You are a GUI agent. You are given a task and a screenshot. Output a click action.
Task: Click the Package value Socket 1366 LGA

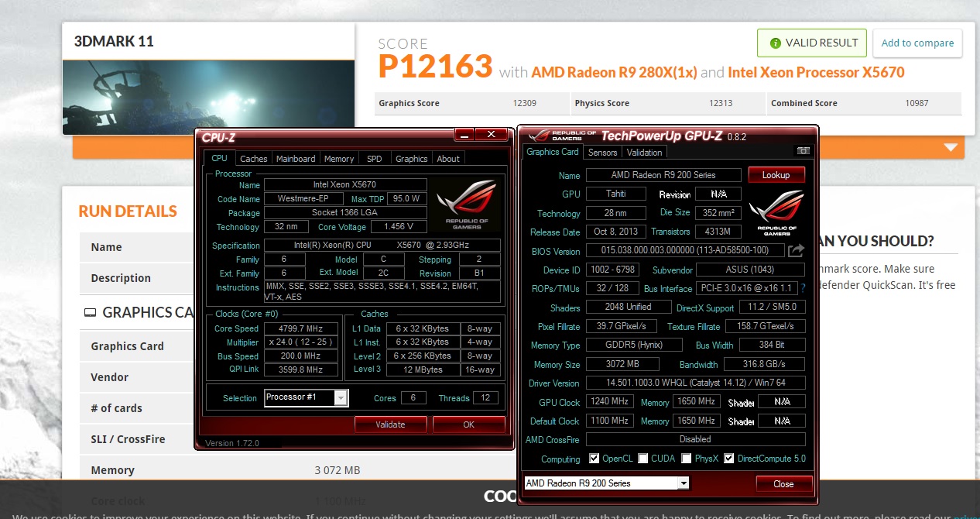pos(345,212)
